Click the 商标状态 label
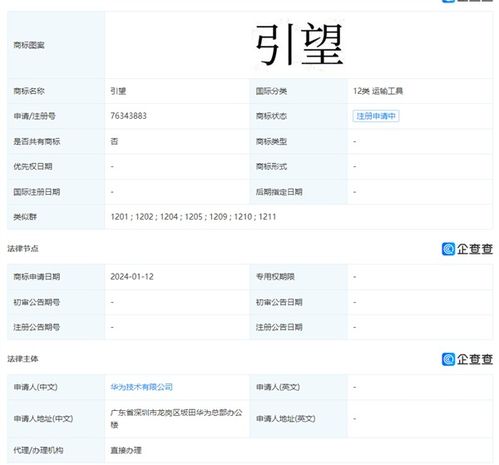This screenshot has width=499, height=465. 271,116
